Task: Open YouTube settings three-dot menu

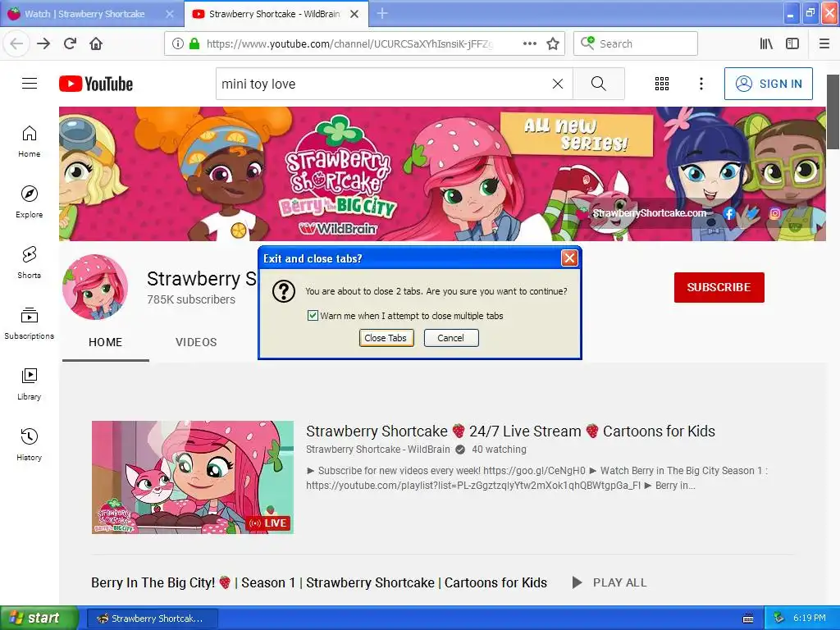Action: (701, 84)
